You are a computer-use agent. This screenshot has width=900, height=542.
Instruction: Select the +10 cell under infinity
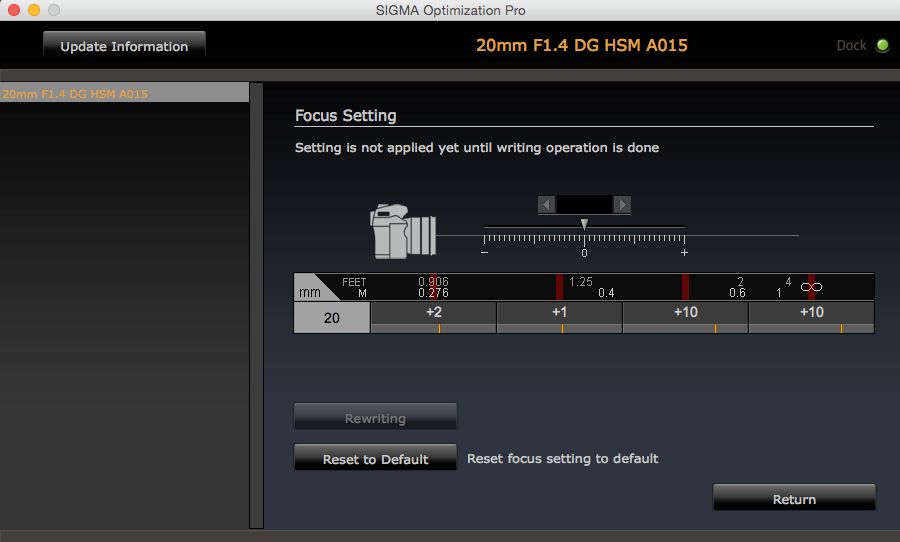(812, 318)
